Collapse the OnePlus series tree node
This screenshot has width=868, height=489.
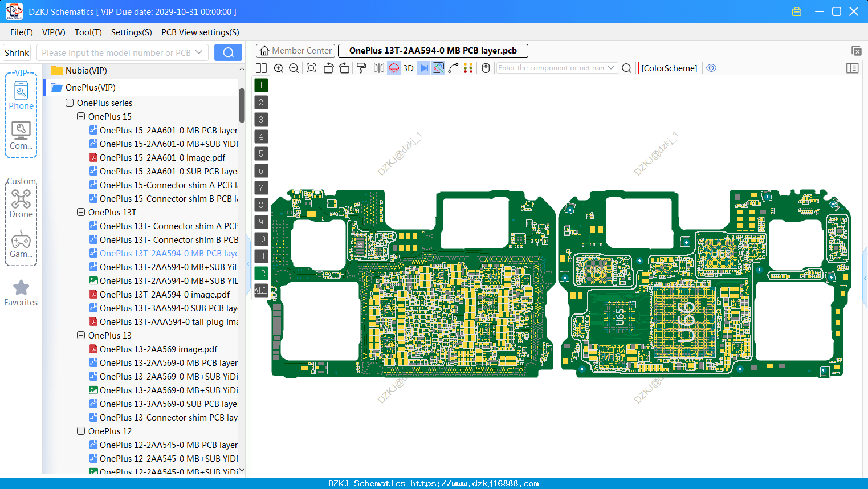point(70,103)
